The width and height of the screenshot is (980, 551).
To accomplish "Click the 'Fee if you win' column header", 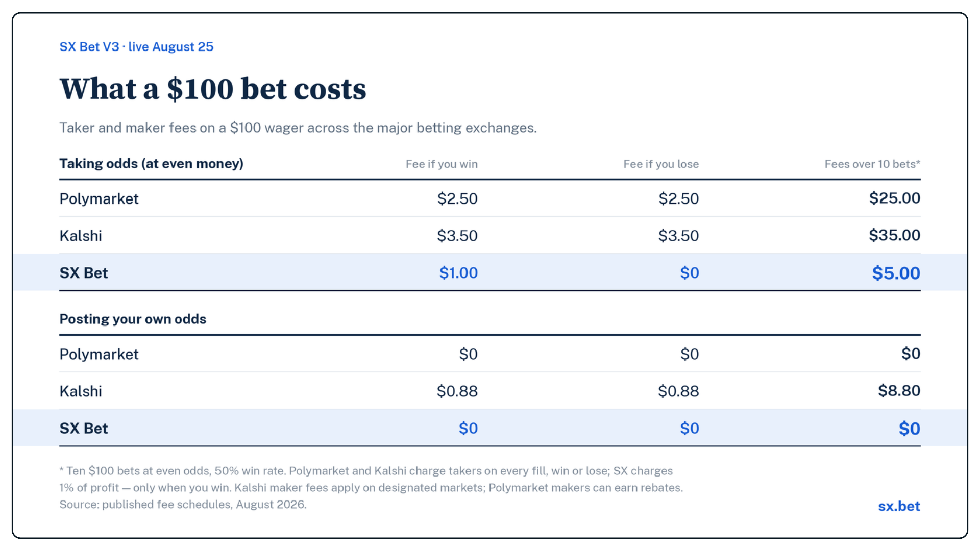I will pos(442,164).
